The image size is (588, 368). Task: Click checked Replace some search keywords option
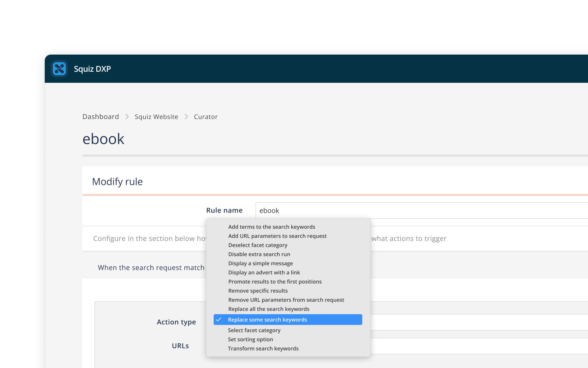pos(267,320)
